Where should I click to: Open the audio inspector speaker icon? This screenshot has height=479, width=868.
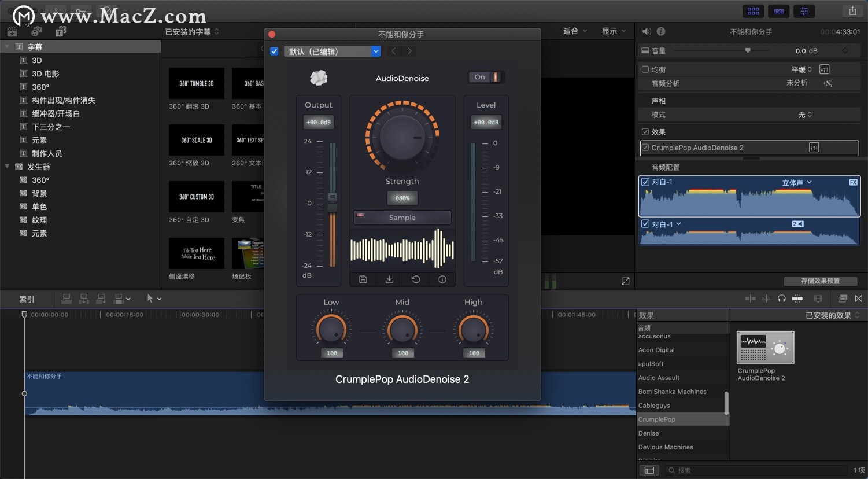pos(647,31)
